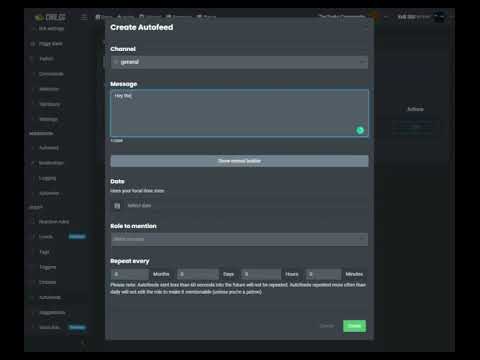The height and width of the screenshot is (360, 480).
Task: Click the green circular icon in Message box
Action: [360, 130]
